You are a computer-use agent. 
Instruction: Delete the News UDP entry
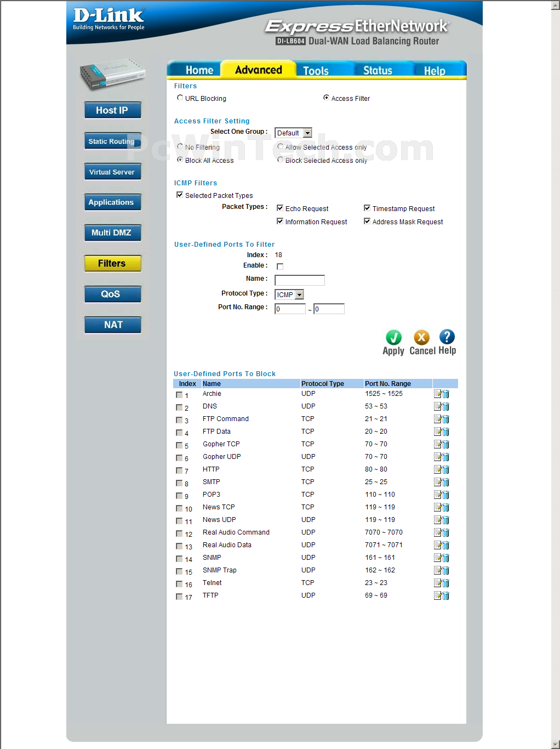click(x=445, y=520)
